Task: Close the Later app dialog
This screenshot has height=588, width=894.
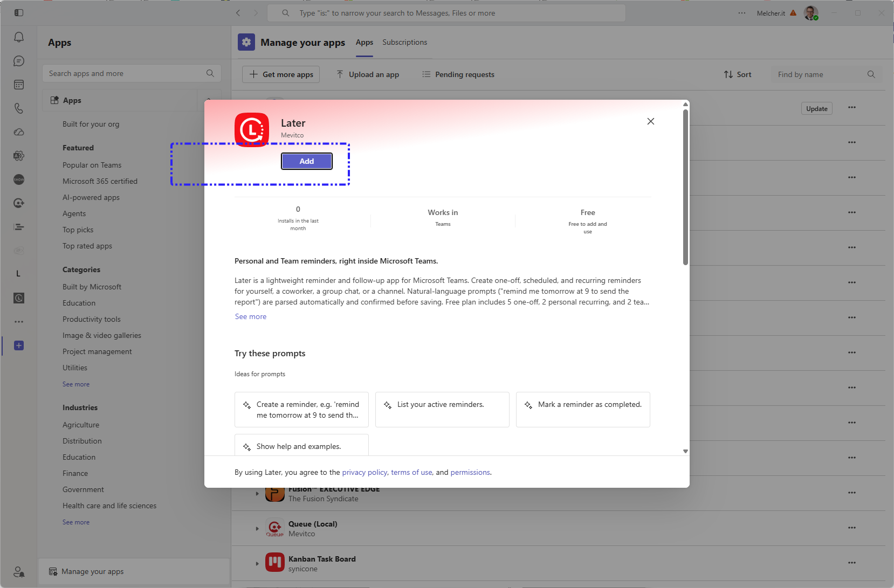Action: (651, 121)
